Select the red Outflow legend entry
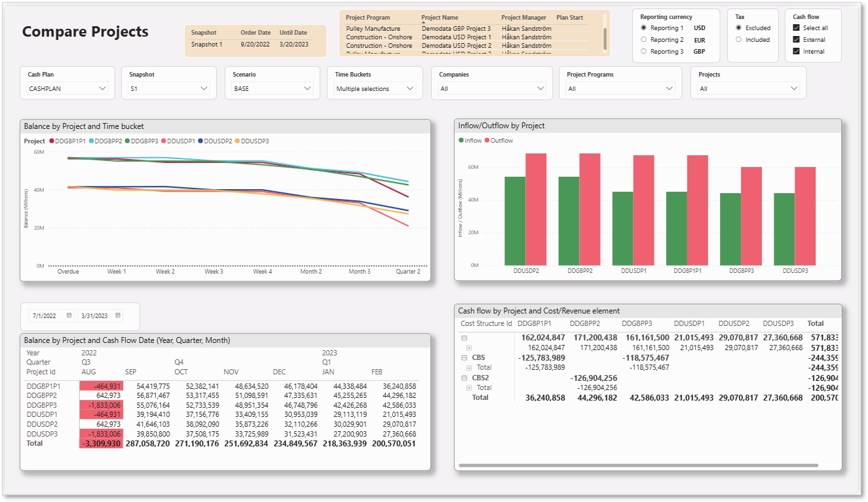The height and width of the screenshot is (502, 868). pos(499,141)
